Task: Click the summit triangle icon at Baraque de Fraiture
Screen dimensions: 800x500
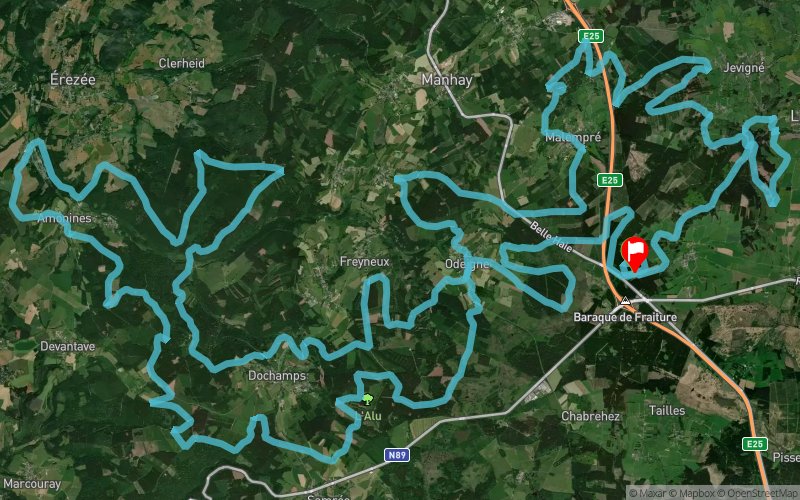Action: point(626,301)
